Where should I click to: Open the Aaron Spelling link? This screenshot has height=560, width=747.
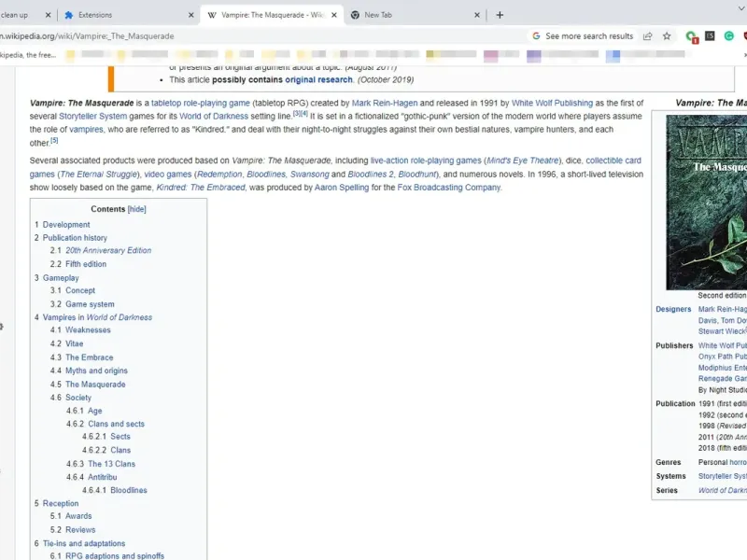point(342,188)
